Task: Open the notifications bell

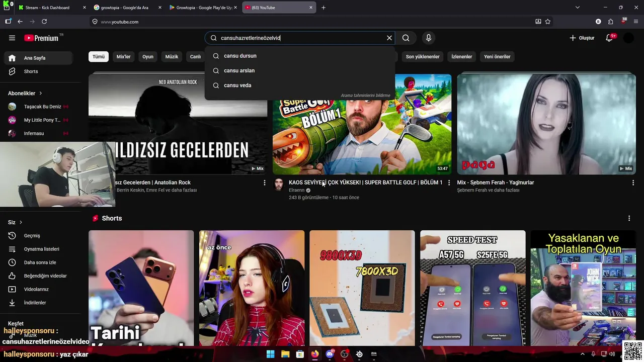Action: click(609, 38)
